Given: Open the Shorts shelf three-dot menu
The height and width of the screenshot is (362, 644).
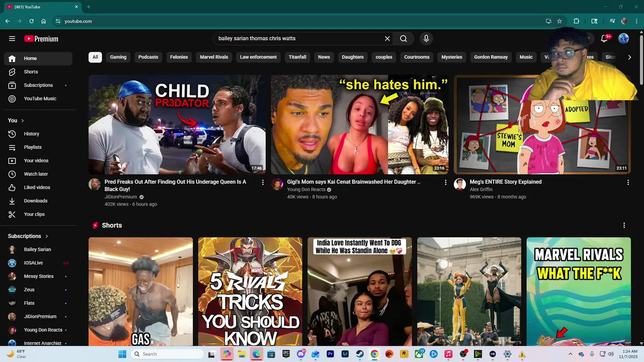Looking at the screenshot, I should 624,225.
